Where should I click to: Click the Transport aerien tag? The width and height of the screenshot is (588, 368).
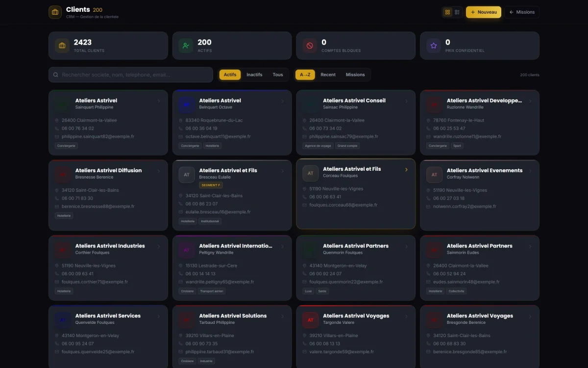tap(212, 291)
